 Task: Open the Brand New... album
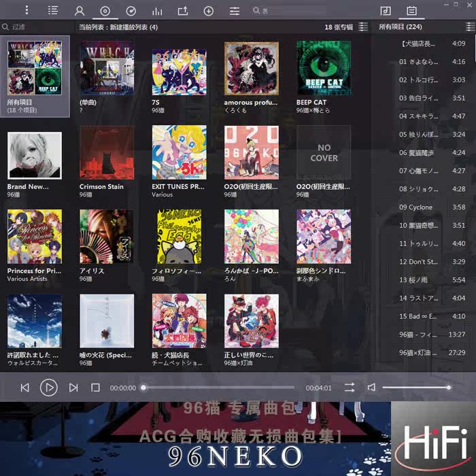pos(35,155)
